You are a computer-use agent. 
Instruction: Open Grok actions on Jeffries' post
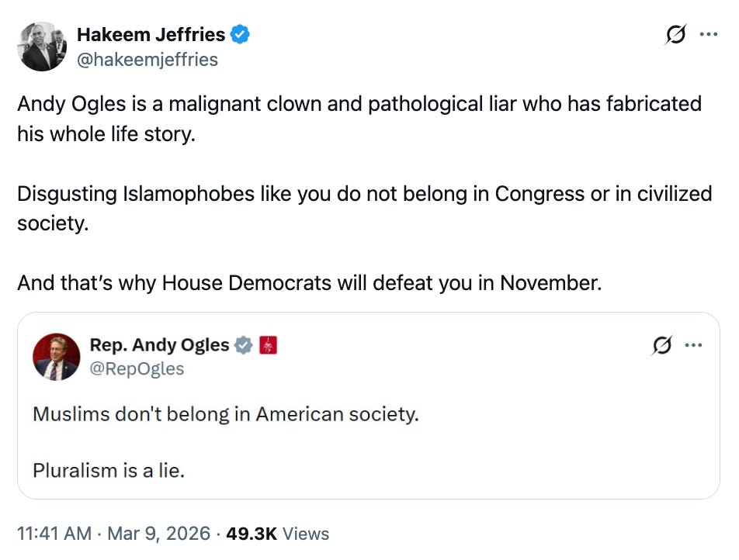tap(677, 35)
